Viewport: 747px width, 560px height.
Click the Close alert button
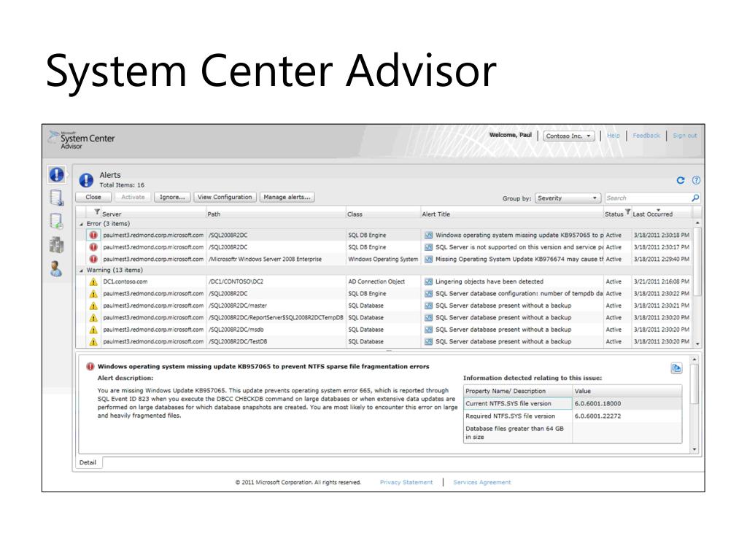pyautogui.click(x=93, y=197)
